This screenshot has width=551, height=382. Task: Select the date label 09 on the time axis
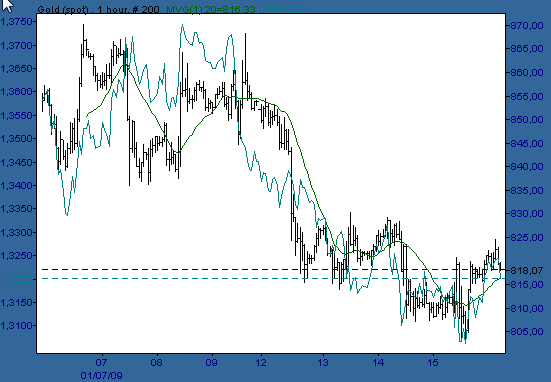point(212,362)
